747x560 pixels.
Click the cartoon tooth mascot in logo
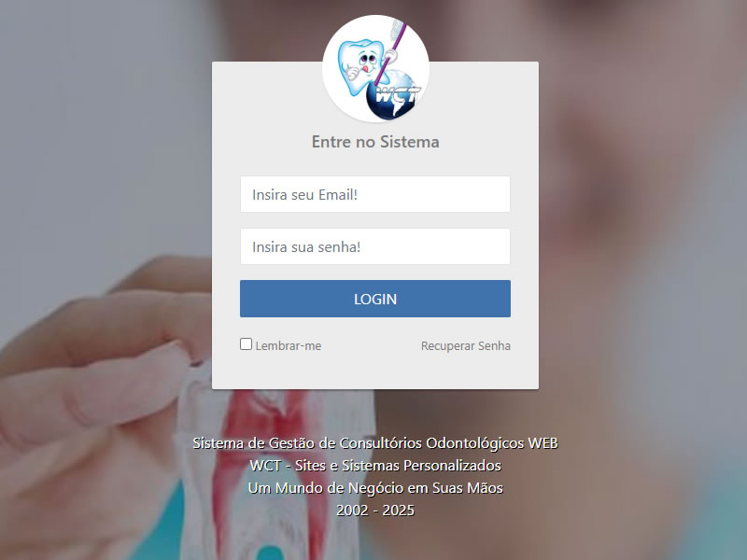(x=359, y=65)
